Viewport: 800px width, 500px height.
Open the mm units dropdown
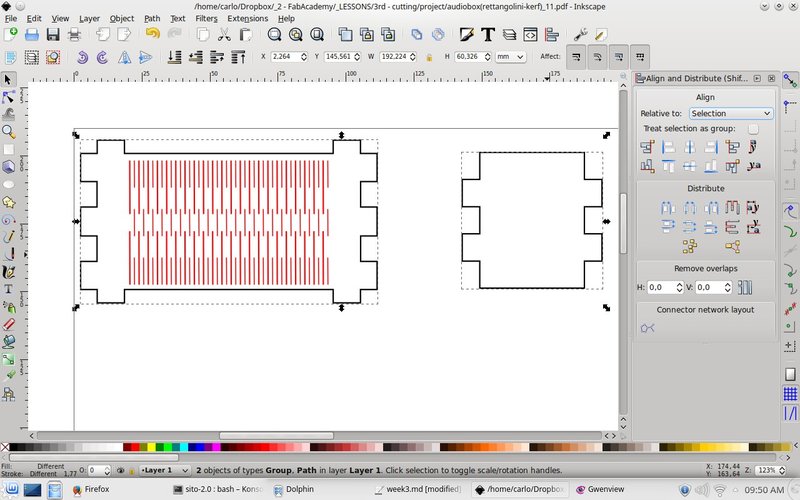(x=510, y=57)
